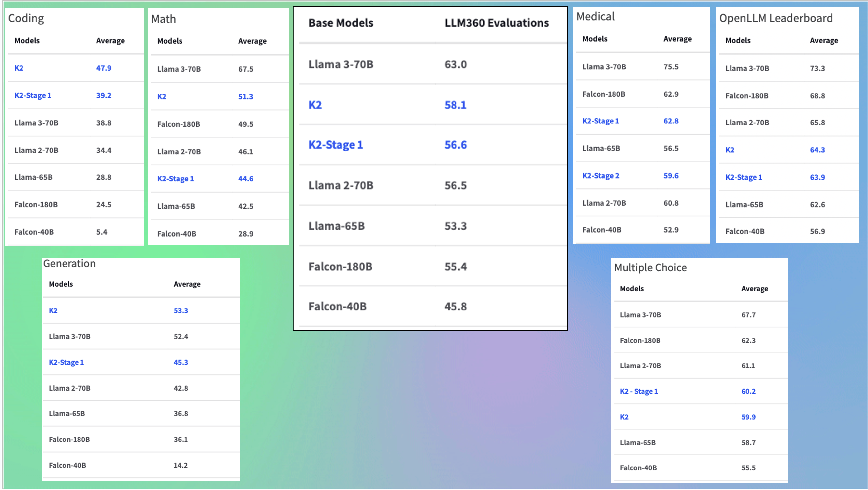Click K2-Stage 1 in OpenLLM Leaderboard
Viewport: 868px width, 490px height.
coord(744,177)
